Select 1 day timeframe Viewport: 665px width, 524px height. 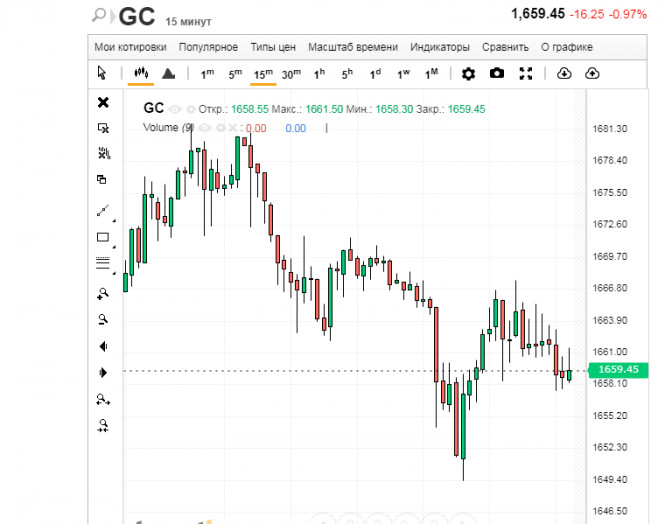click(375, 74)
